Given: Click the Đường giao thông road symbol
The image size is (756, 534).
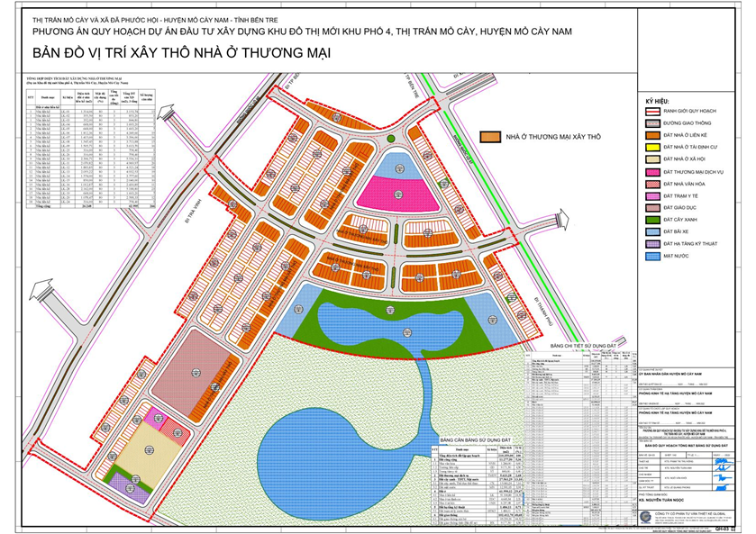Looking at the screenshot, I should [651, 123].
